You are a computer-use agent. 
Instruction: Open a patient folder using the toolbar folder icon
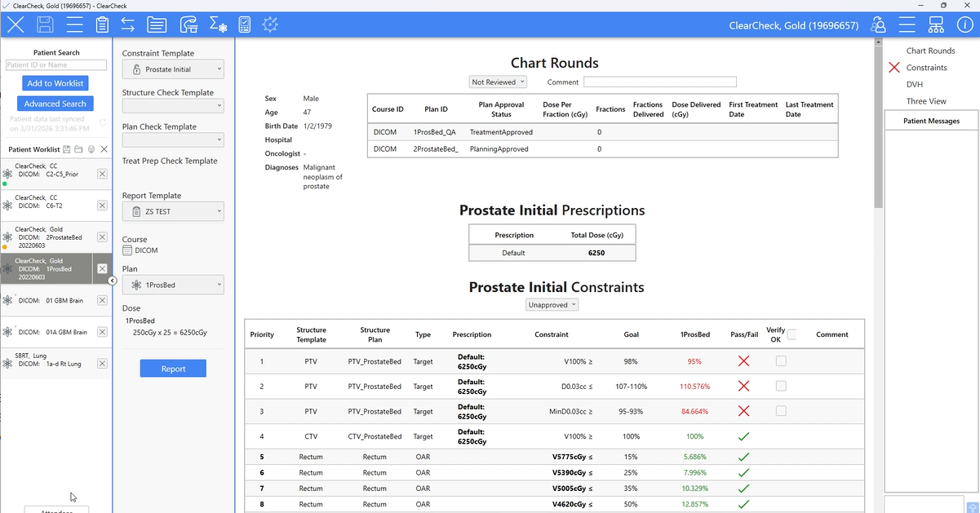(157, 24)
